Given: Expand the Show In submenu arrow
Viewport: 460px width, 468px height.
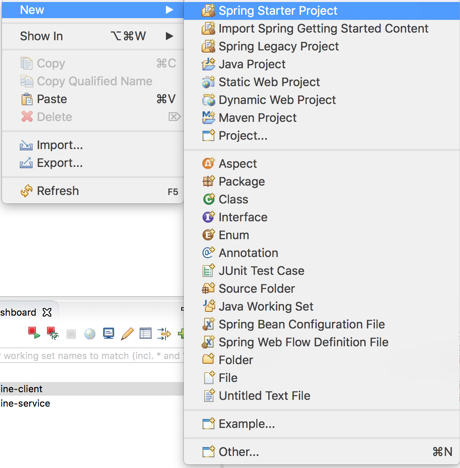Looking at the screenshot, I should coord(169,36).
